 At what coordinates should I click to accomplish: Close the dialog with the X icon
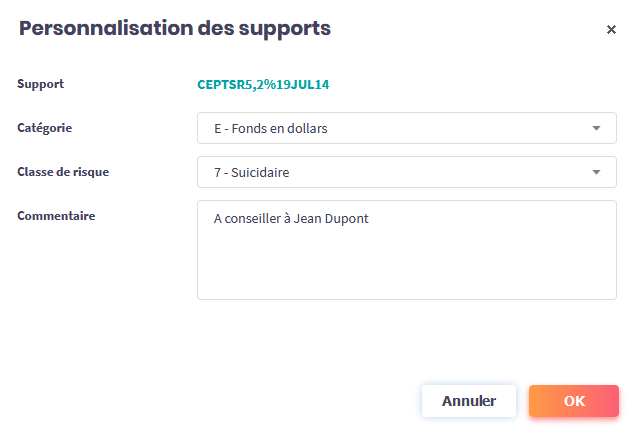click(611, 30)
